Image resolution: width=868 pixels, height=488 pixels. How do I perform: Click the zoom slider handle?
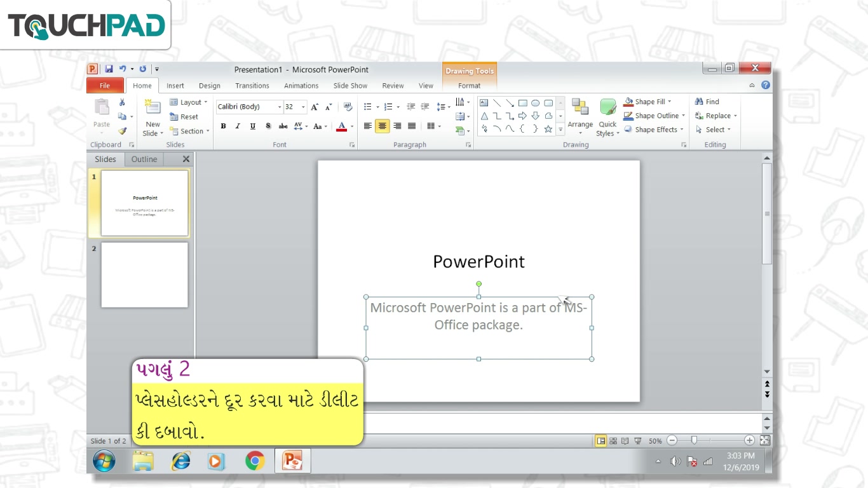pyautogui.click(x=695, y=440)
